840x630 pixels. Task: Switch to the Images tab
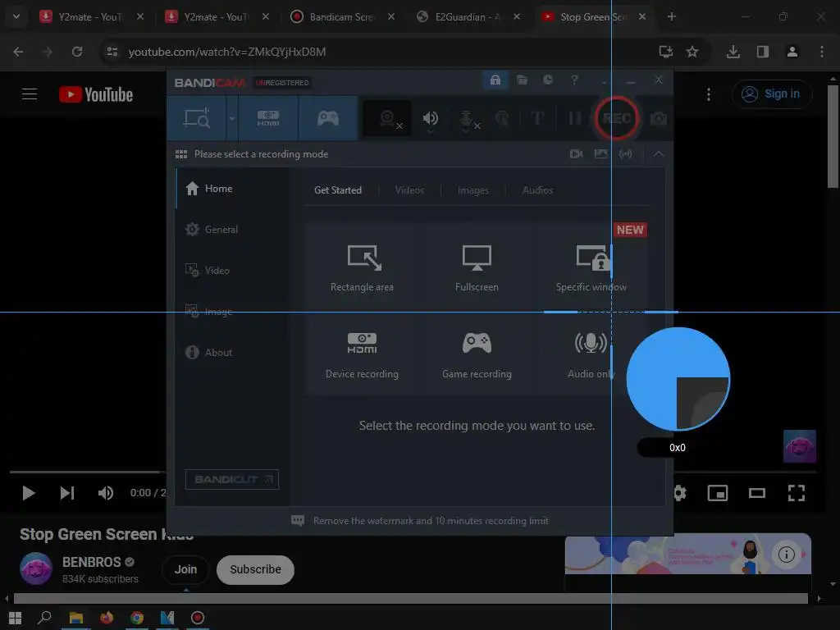pyautogui.click(x=473, y=190)
